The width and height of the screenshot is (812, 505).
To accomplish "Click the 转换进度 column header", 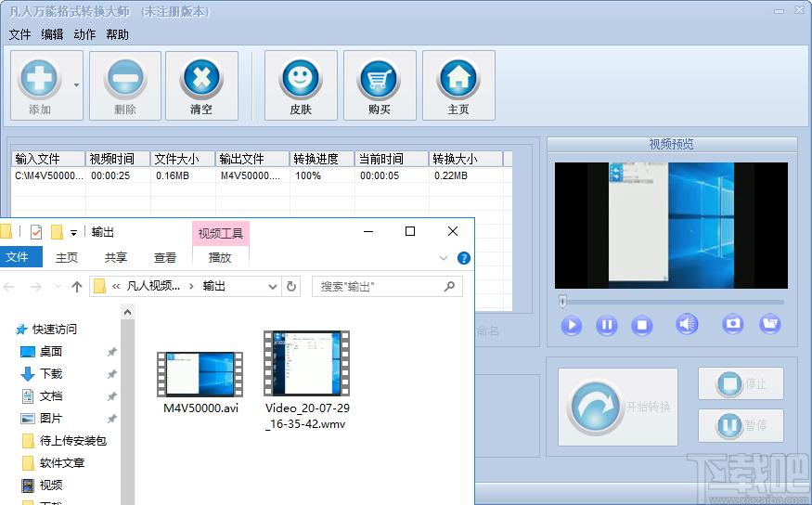I will point(322,159).
